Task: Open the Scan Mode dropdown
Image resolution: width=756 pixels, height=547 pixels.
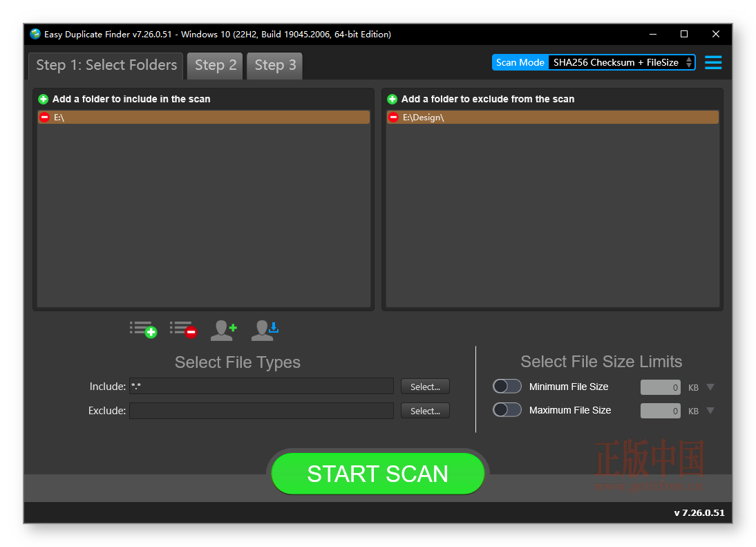Action: [x=621, y=63]
